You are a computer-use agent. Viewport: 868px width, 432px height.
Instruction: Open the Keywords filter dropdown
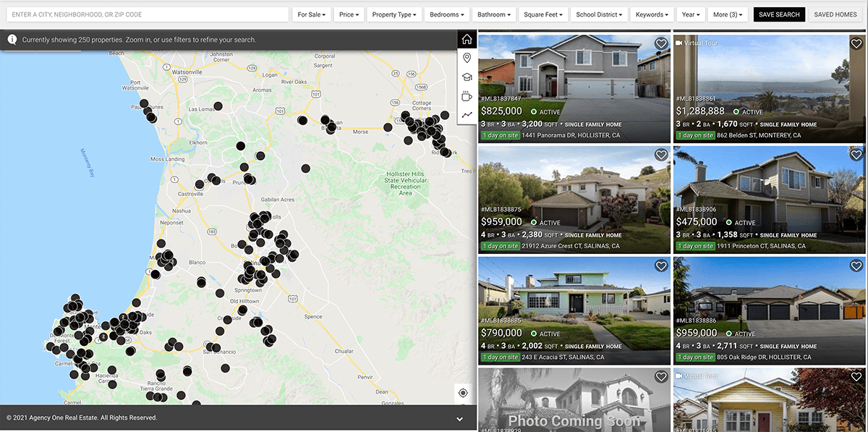point(652,14)
